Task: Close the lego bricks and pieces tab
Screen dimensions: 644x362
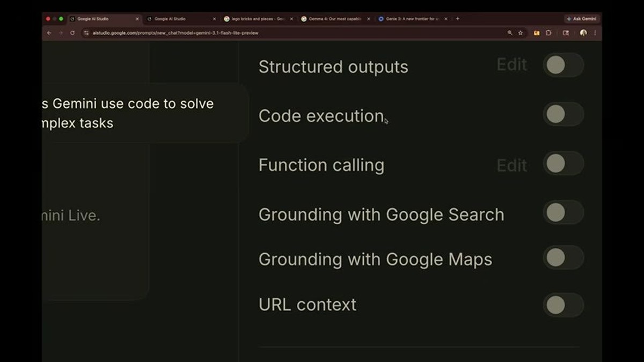Action: tap(291, 19)
